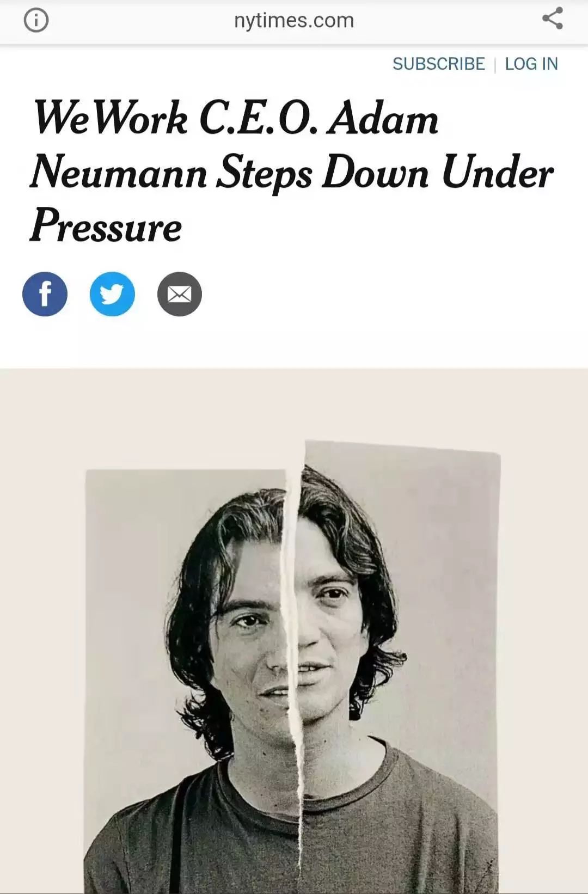
Task: Share the article on Facebook
Action: point(45,294)
